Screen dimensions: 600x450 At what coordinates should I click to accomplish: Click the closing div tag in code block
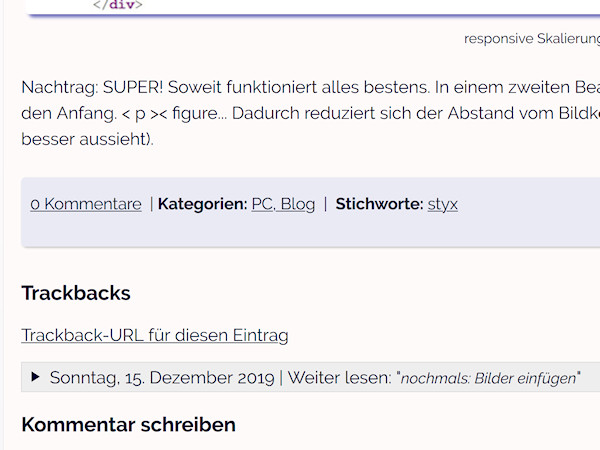coord(118,5)
